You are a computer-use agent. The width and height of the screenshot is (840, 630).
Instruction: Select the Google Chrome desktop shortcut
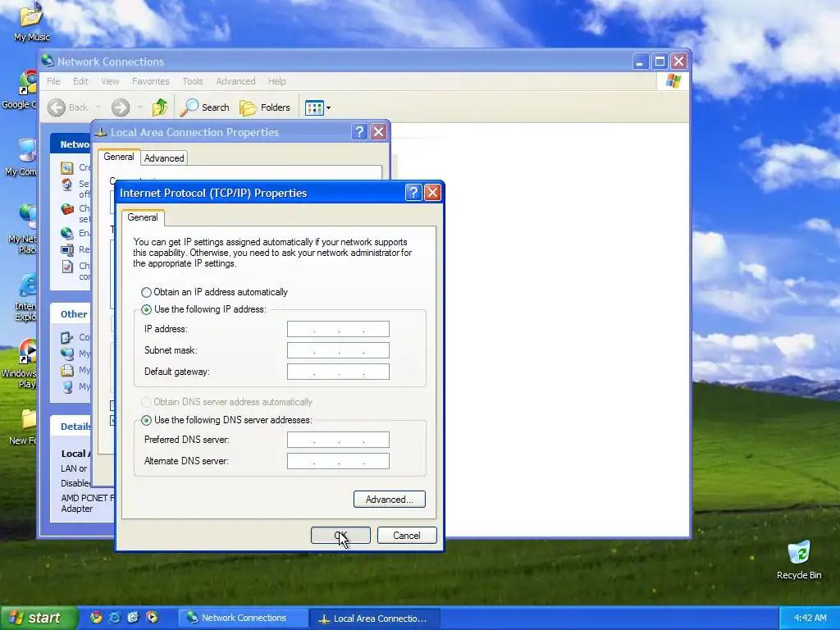pos(21,89)
